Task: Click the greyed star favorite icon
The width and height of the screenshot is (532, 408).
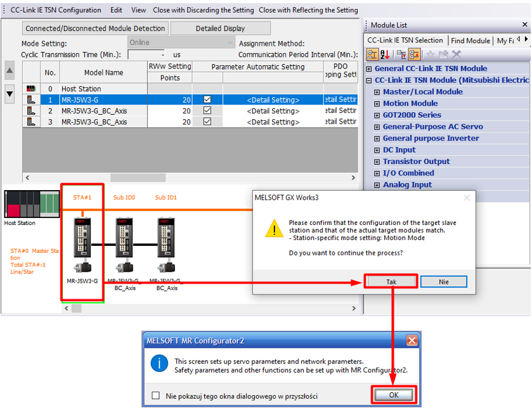Action: click(430, 54)
